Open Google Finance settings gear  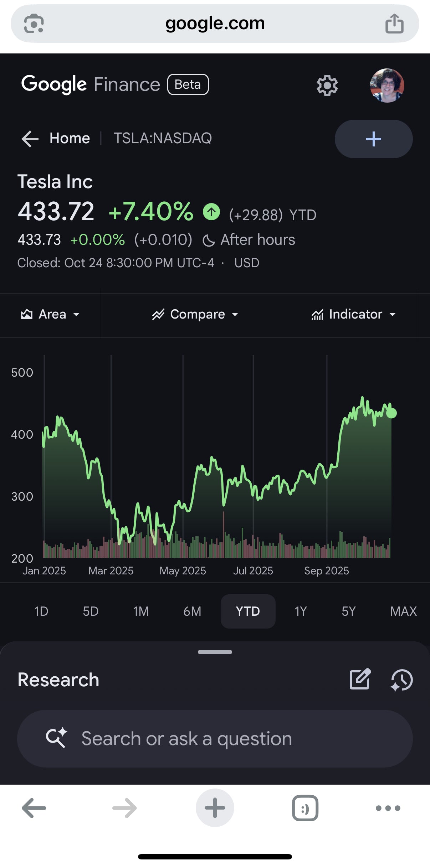point(327,86)
